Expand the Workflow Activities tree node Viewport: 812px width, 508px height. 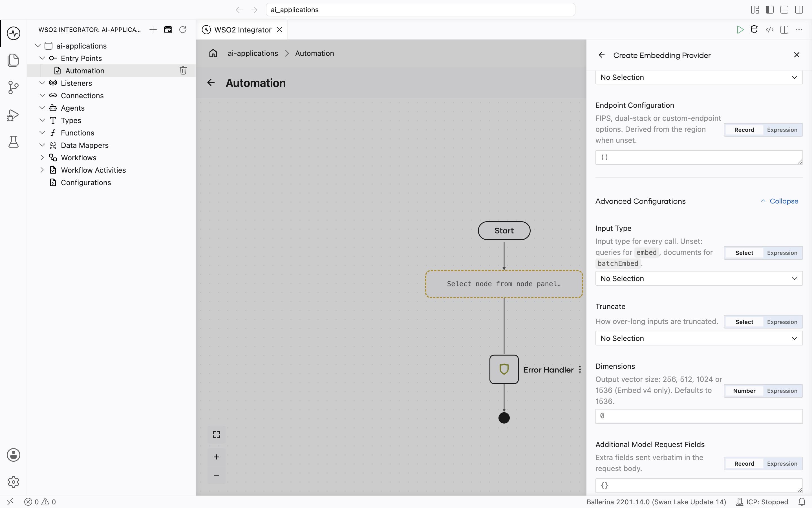pyautogui.click(x=42, y=170)
